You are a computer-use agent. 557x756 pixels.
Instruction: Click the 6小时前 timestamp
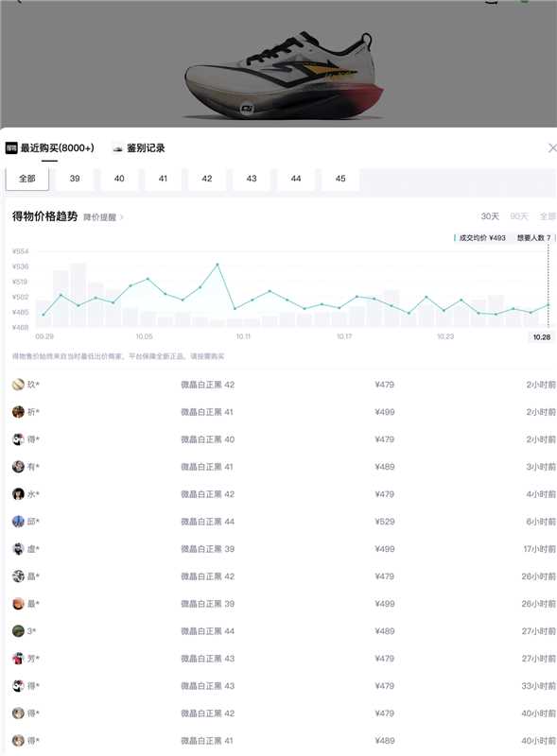coord(541,522)
